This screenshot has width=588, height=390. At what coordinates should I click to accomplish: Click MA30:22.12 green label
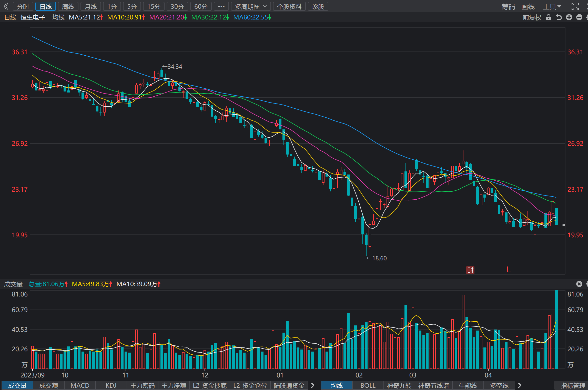[x=210, y=17]
